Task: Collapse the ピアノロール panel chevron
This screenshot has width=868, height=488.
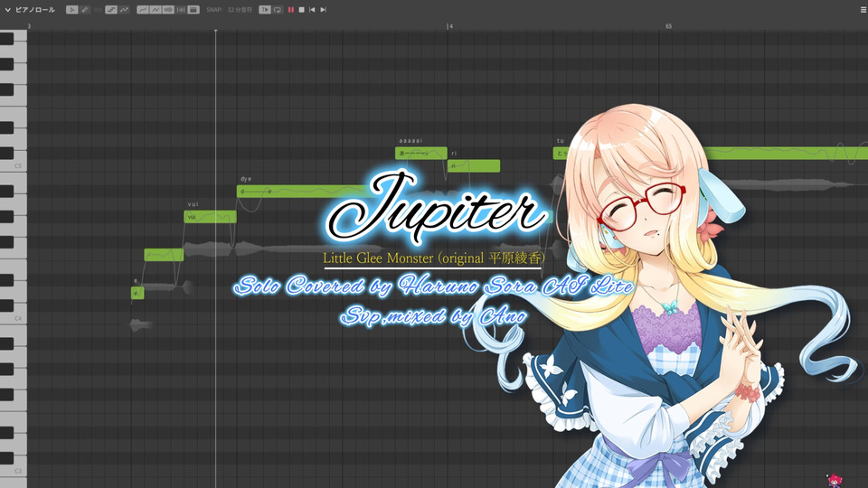Action: 8,10
